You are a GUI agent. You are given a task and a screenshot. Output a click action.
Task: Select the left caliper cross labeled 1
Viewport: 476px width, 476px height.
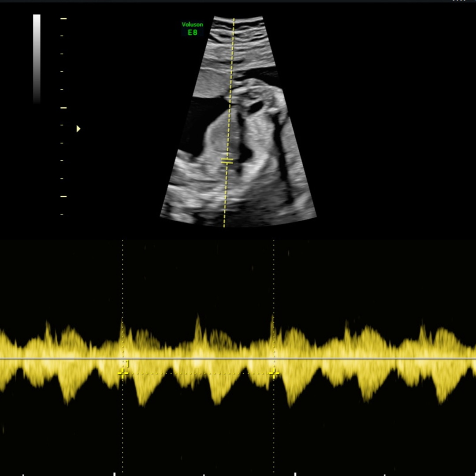pyautogui.click(x=123, y=373)
